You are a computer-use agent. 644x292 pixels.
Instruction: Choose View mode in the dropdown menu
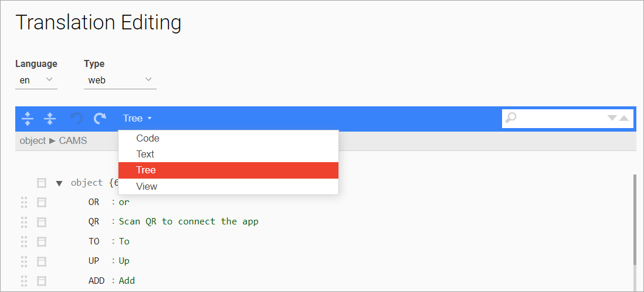[x=147, y=186]
